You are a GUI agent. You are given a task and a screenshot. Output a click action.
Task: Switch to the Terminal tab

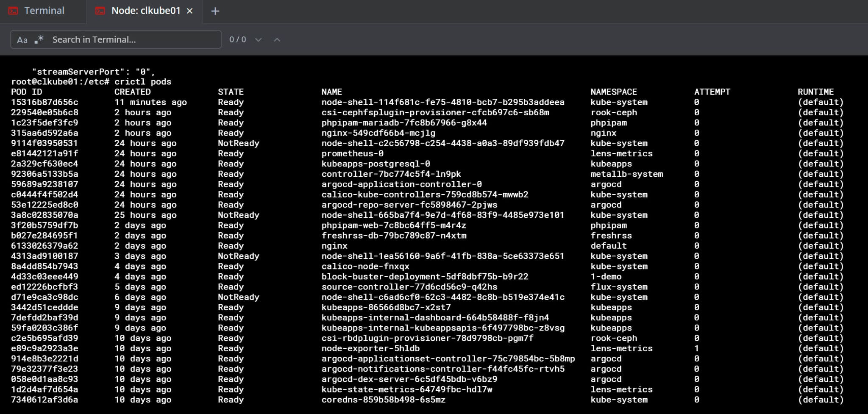pos(45,11)
